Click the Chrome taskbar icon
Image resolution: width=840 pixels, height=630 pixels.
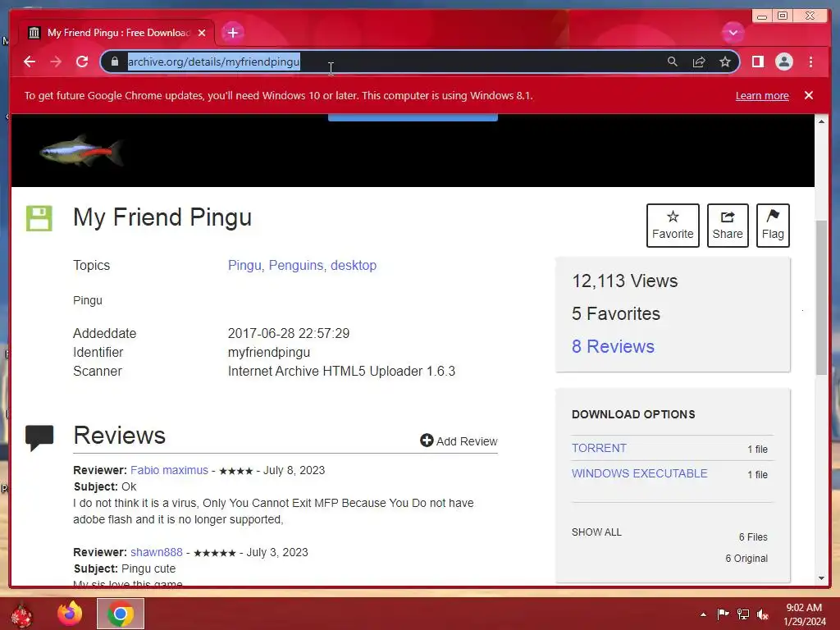point(121,614)
